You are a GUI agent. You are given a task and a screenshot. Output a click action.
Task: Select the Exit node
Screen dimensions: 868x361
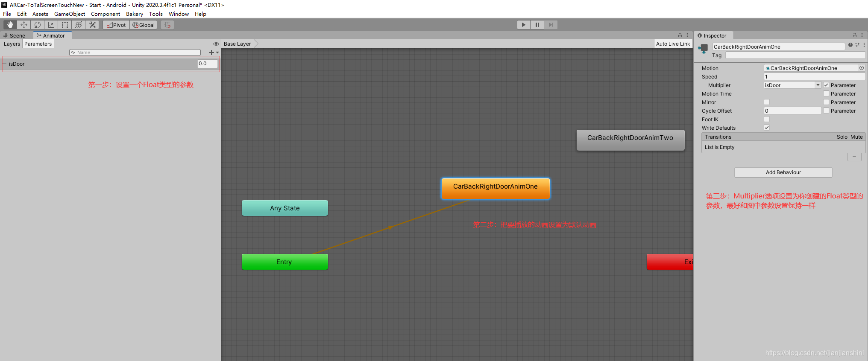pos(670,262)
